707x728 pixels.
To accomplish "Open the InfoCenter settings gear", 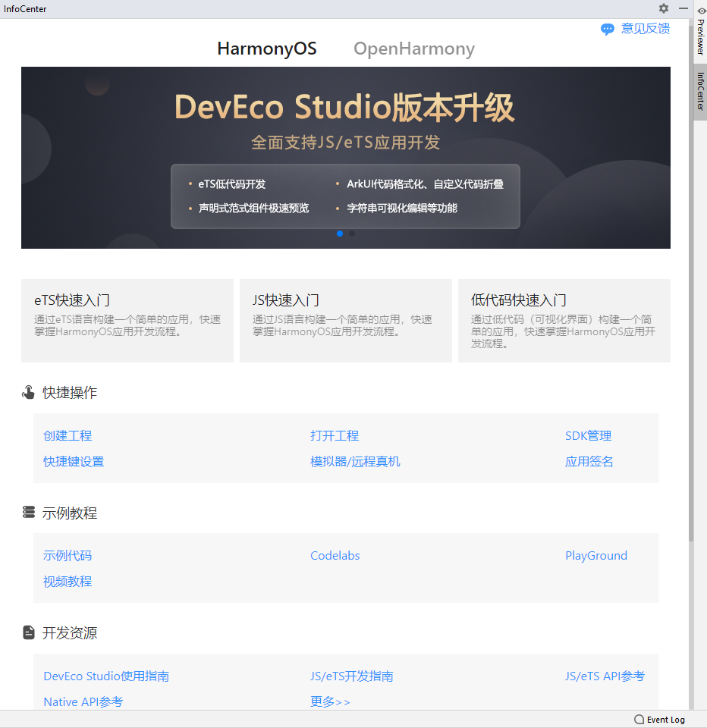I will coord(664,8).
